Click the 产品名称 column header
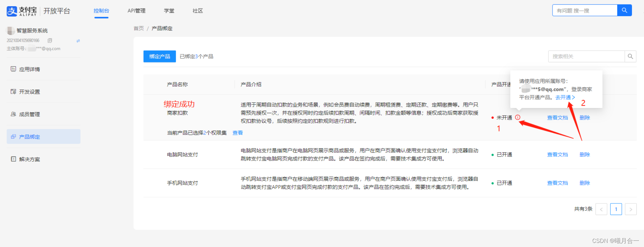 [x=177, y=84]
